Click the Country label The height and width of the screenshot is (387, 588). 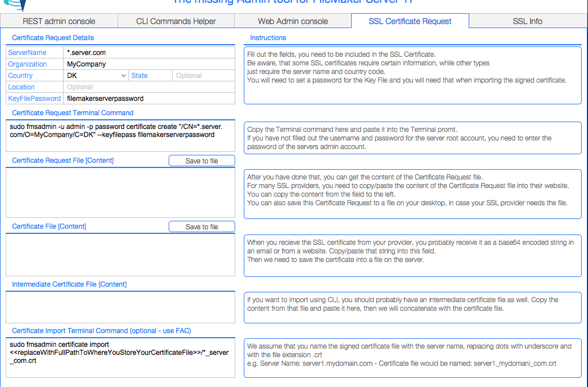coord(20,75)
